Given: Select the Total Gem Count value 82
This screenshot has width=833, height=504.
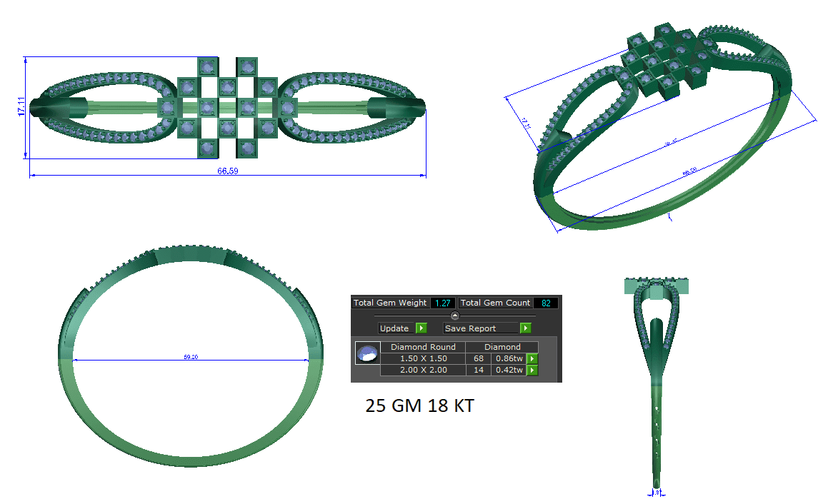Looking at the screenshot, I should pos(545,303).
